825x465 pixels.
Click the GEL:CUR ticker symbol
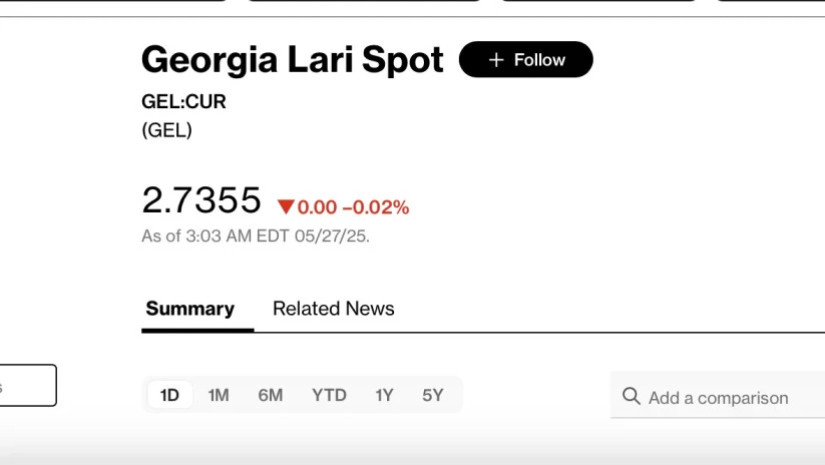pos(184,102)
